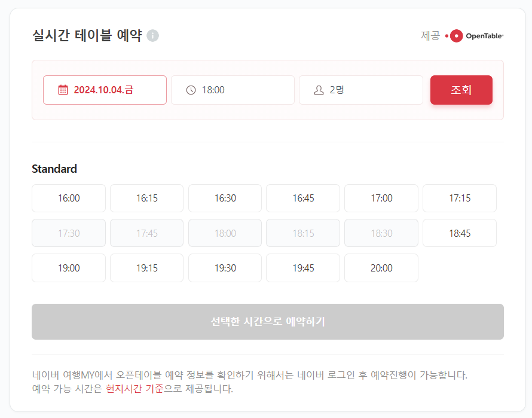
Task: Open the party size dropdown 2명
Action: pos(361,90)
